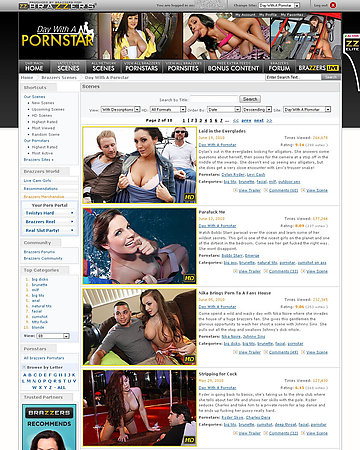Select the HOME navigation tab
The height and width of the screenshot is (450, 360).
[34, 67]
